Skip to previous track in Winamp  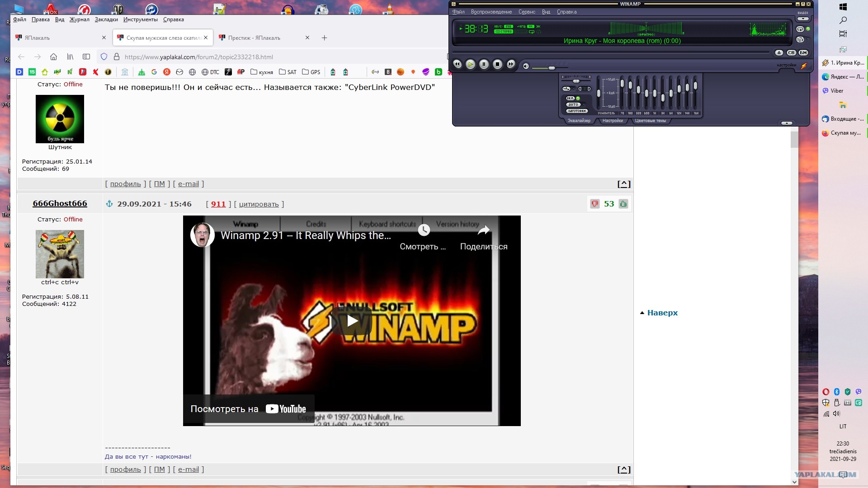tap(458, 65)
